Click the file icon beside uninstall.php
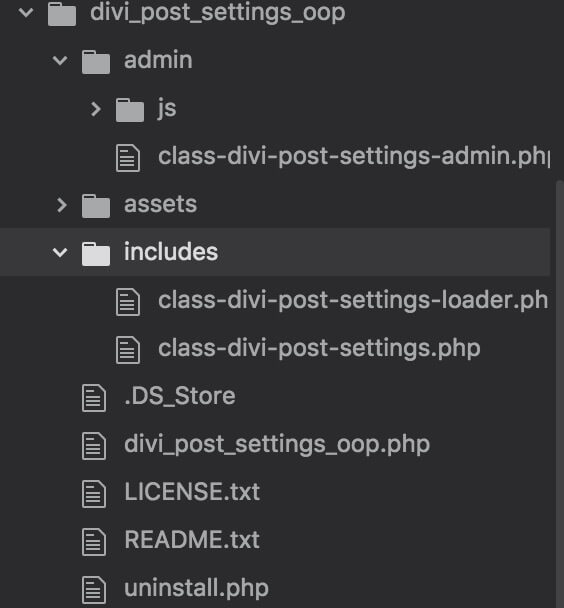This screenshot has height=608, width=564. click(94, 590)
